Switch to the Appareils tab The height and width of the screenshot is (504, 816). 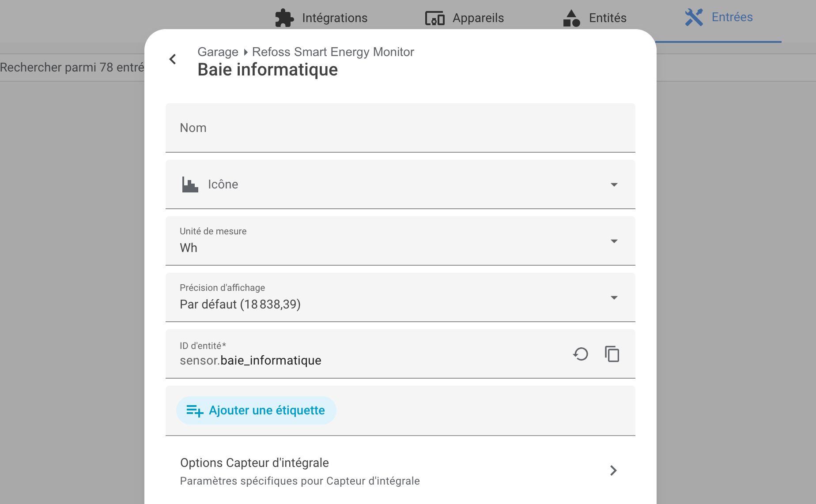[x=478, y=18]
